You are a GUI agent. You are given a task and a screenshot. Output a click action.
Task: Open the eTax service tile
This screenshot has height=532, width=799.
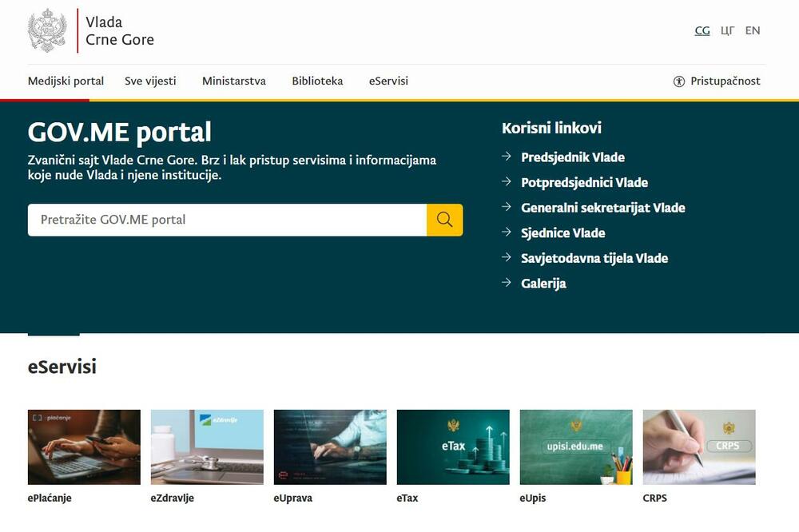click(452, 446)
